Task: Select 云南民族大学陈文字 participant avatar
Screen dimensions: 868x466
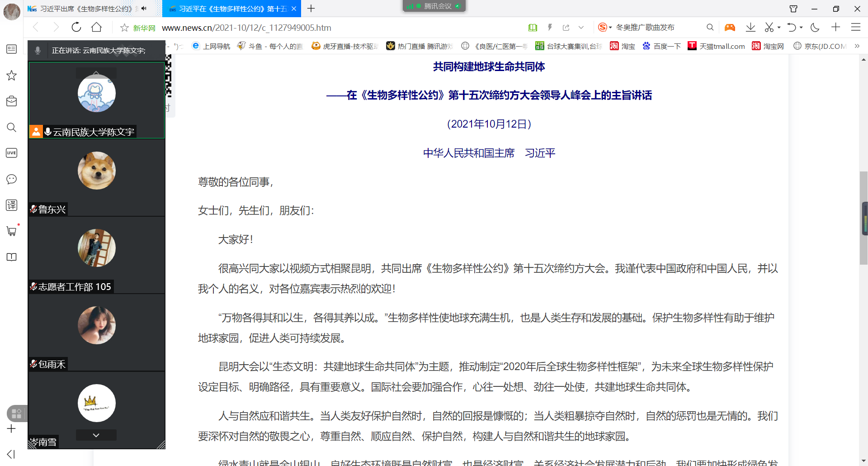Action: [x=97, y=93]
